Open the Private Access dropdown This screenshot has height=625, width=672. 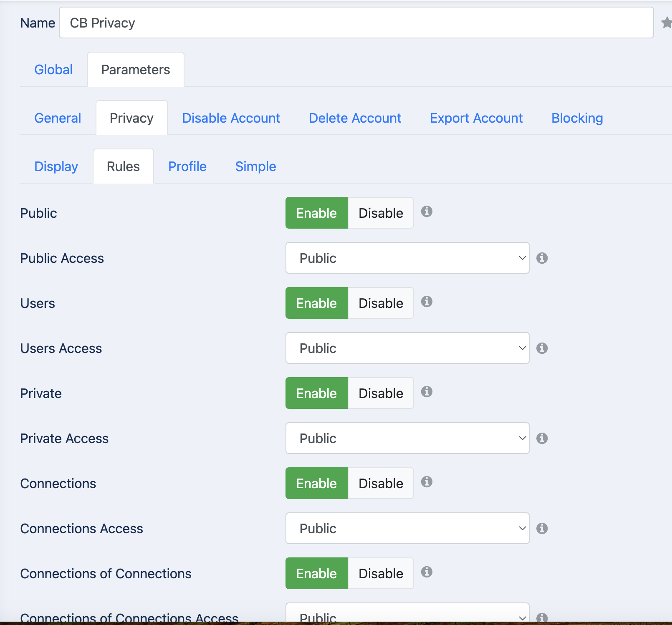[407, 438]
